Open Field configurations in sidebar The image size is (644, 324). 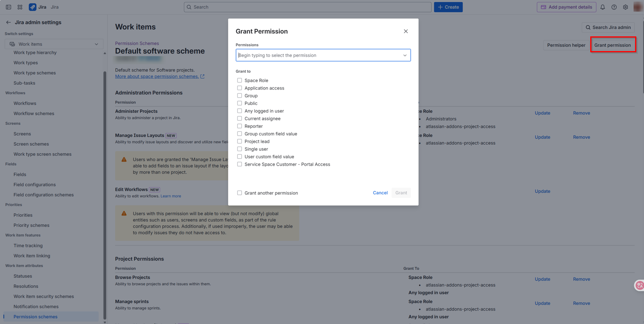click(34, 185)
